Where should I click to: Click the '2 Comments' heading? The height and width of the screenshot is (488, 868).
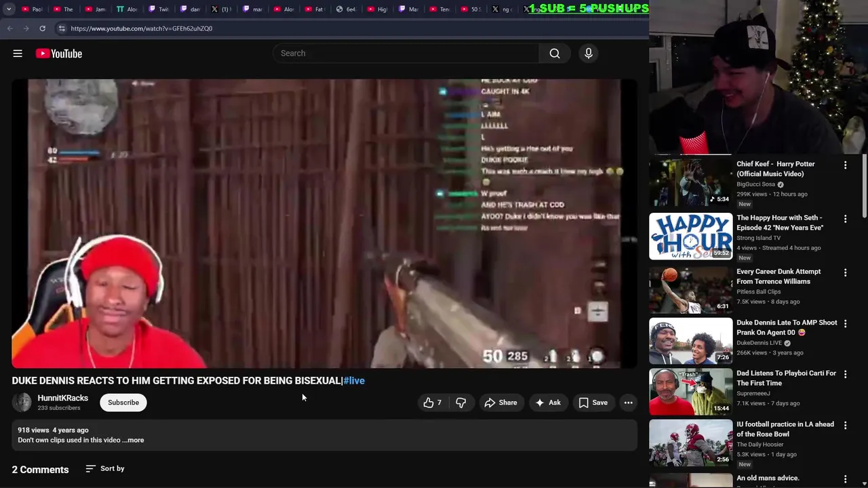[x=40, y=470]
